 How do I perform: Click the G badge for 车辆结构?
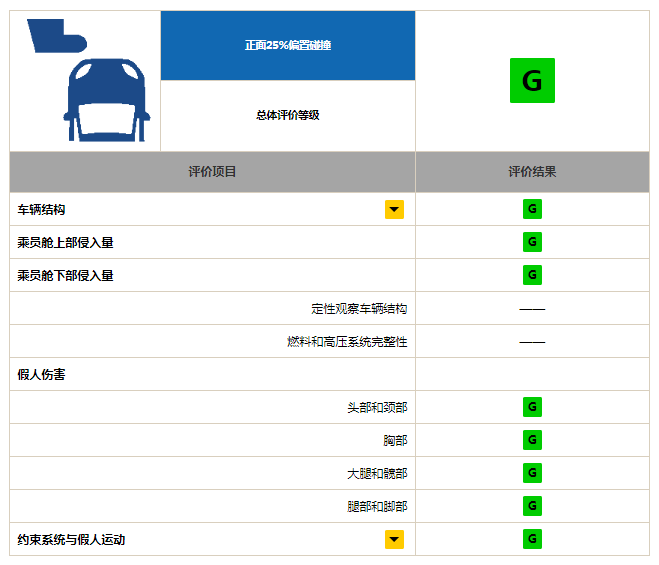coord(532,209)
